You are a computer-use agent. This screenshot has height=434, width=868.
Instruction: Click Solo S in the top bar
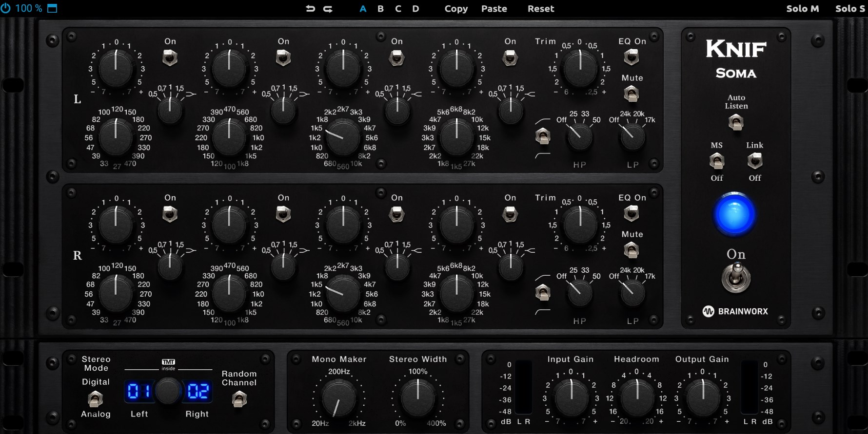tap(849, 9)
